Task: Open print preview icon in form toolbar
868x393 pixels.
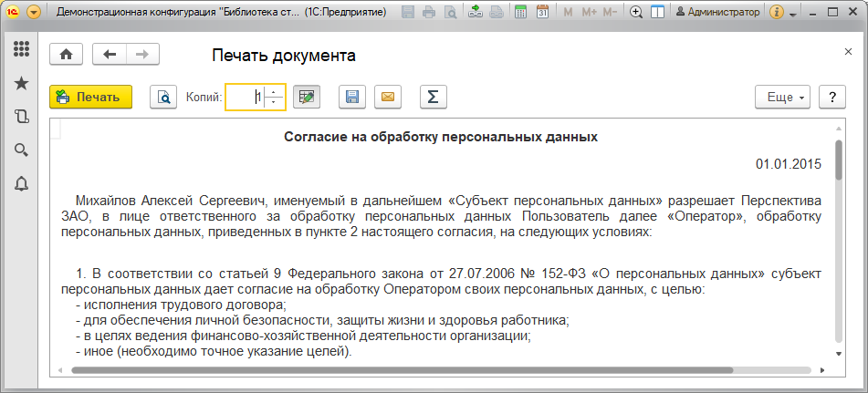Action: [x=163, y=97]
